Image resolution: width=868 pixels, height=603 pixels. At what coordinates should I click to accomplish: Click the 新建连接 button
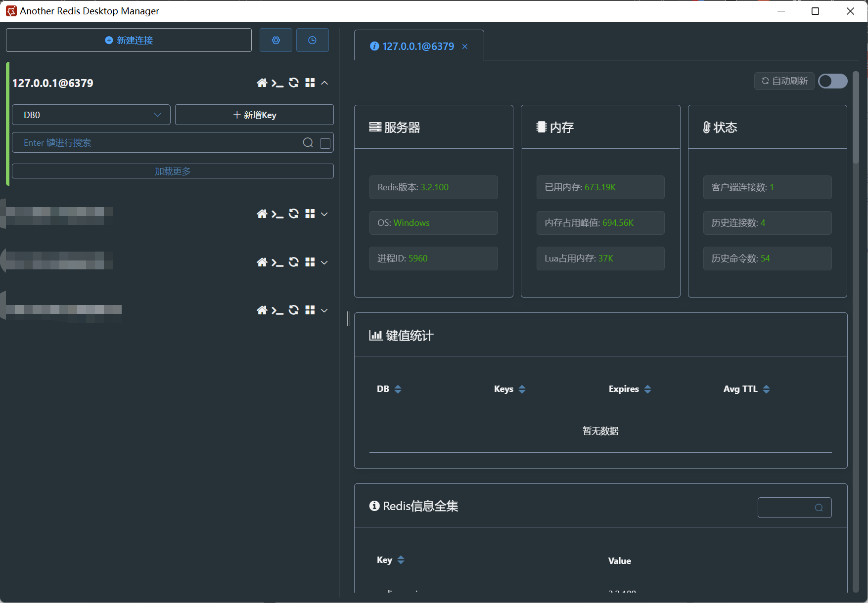point(129,40)
